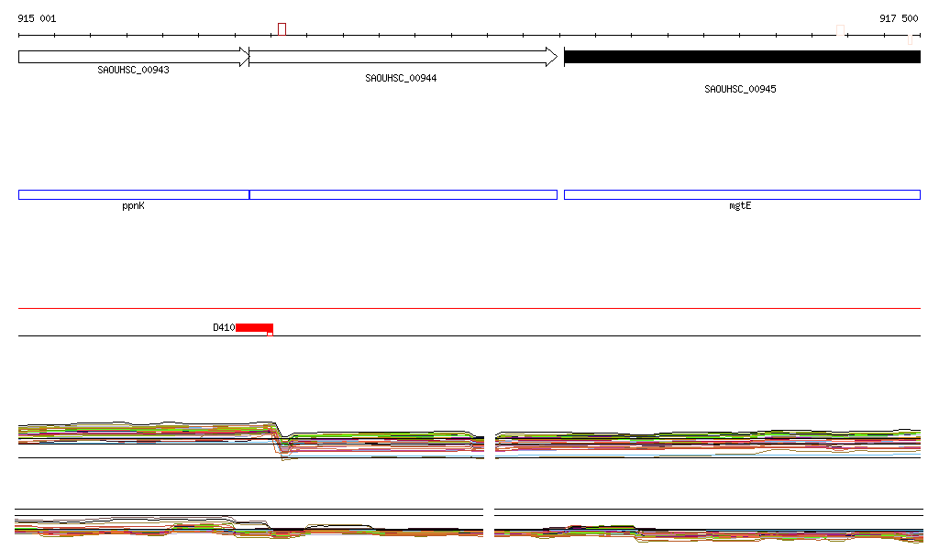Click the small square under the D410 bar
Viewport: 939px width, 560px height.
tap(270, 335)
